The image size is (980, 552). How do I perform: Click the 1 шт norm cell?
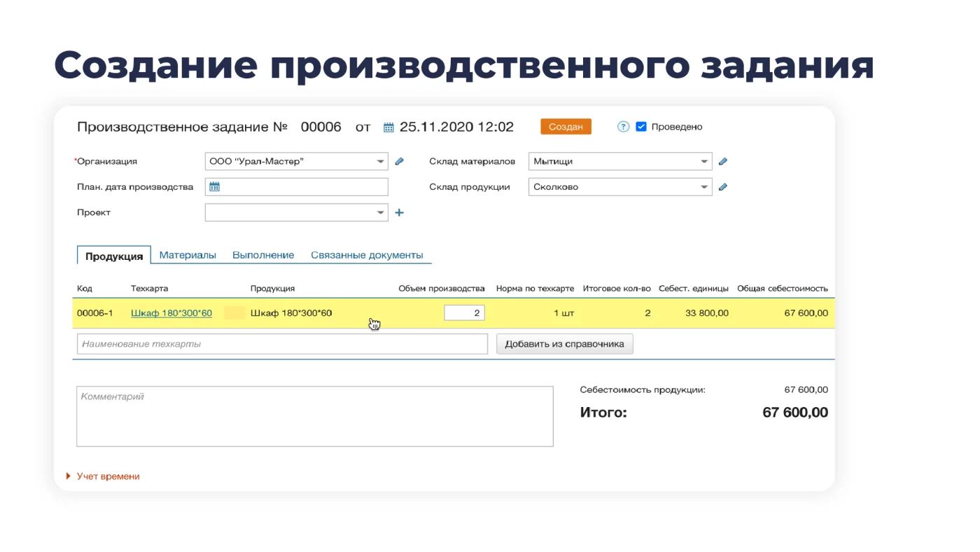coord(563,313)
